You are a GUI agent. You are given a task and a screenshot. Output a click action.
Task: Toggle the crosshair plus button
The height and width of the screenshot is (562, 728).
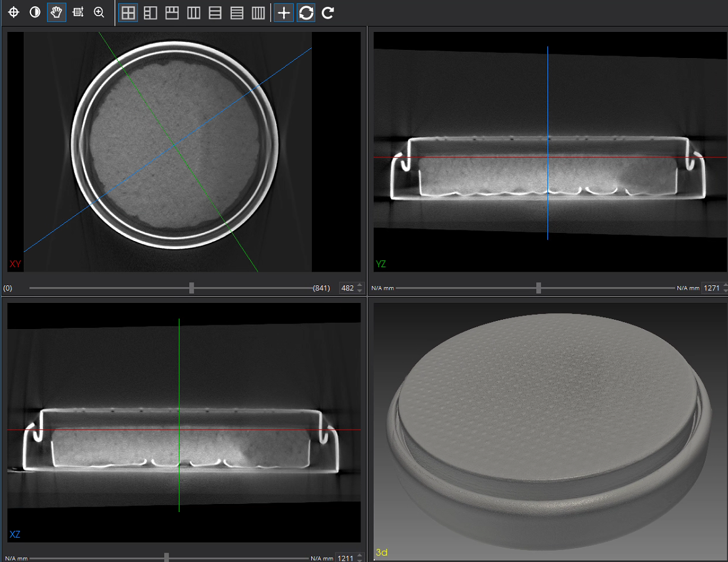pos(284,13)
